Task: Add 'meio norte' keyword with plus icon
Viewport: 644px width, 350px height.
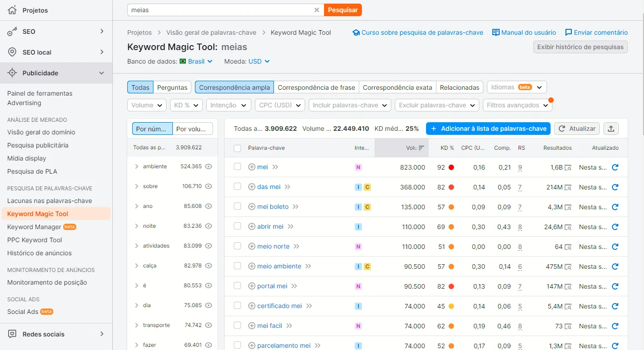Action: pos(252,247)
